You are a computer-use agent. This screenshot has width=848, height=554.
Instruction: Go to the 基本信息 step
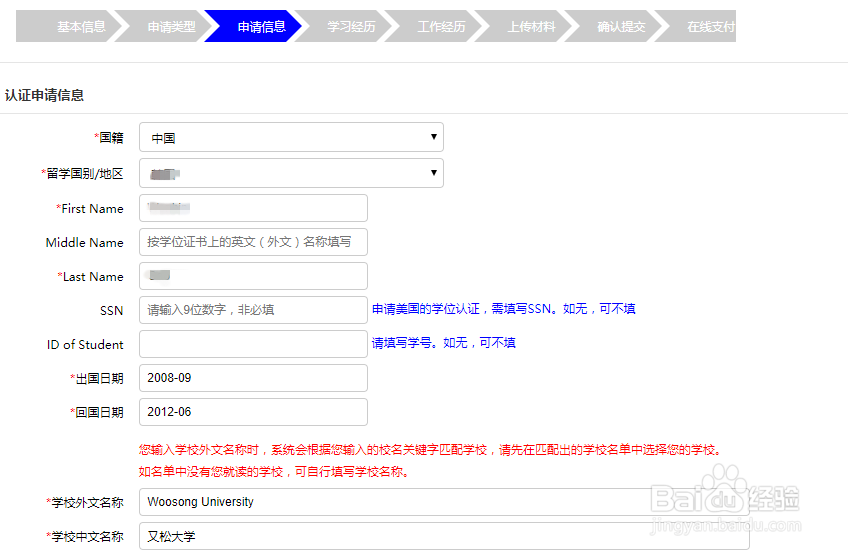[x=70, y=26]
